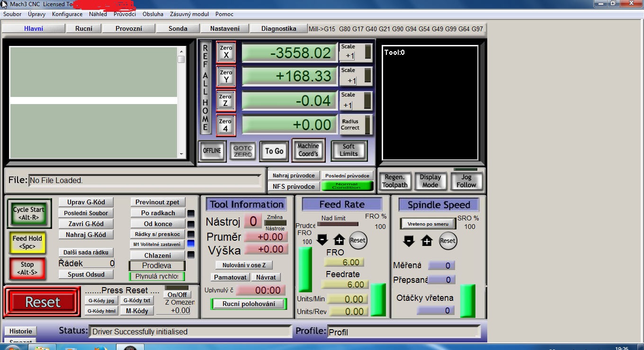644x350 pixels.
Task: Click the Stop Alt-S button
Action: 27,268
